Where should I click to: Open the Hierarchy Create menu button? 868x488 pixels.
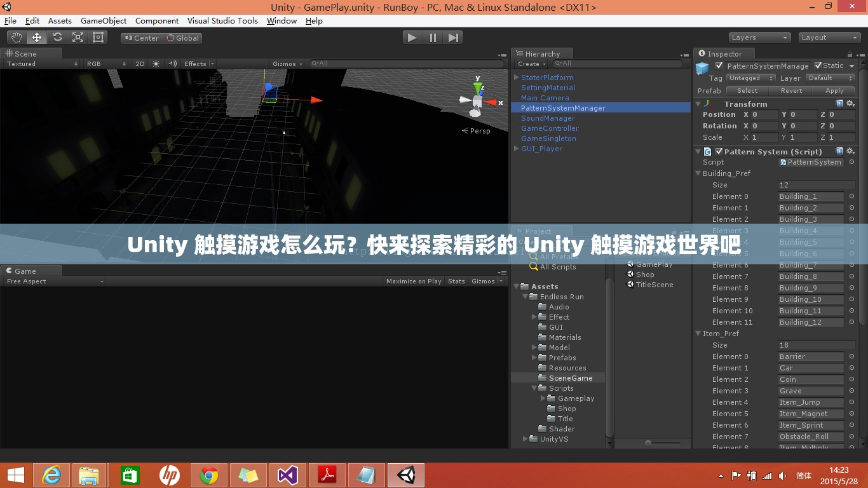[532, 64]
